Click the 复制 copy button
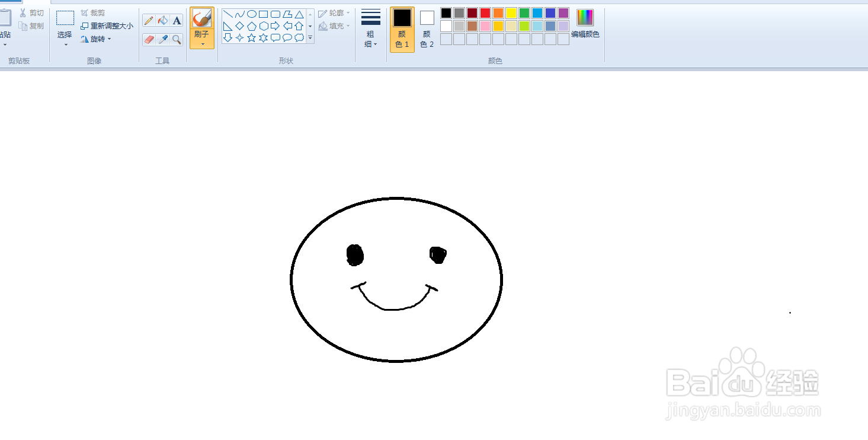The image size is (868, 440). pyautogui.click(x=31, y=26)
